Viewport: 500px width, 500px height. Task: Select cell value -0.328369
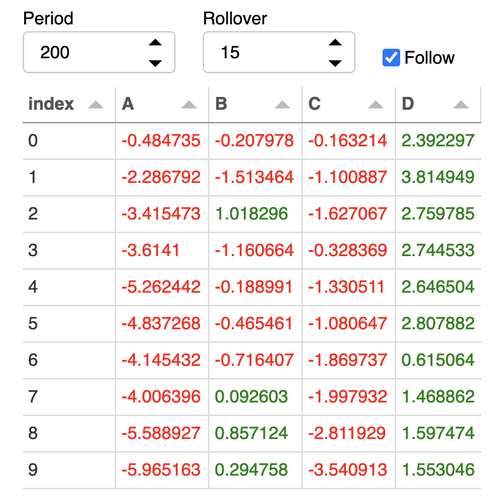pyautogui.click(x=348, y=250)
